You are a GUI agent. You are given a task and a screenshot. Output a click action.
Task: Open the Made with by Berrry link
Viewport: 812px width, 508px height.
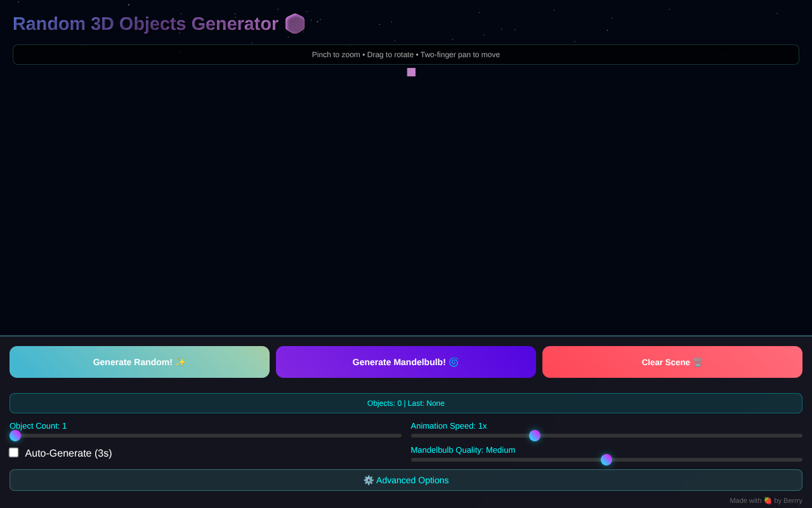766,500
